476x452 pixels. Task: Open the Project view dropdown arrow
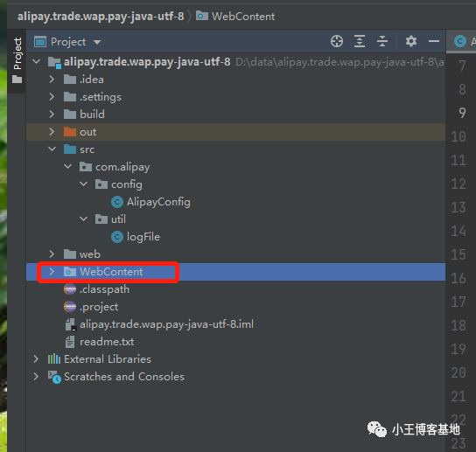97,42
